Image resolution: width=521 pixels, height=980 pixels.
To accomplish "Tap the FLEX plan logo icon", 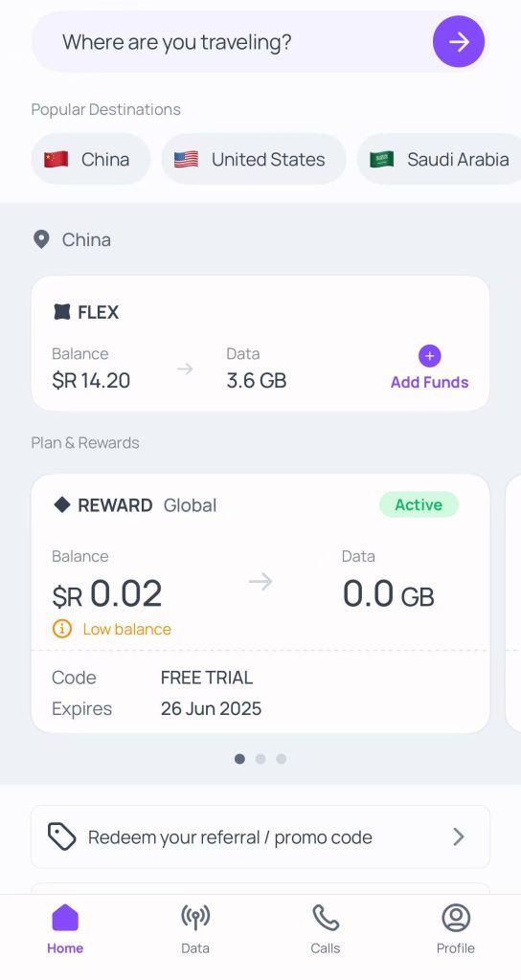I will (62, 311).
